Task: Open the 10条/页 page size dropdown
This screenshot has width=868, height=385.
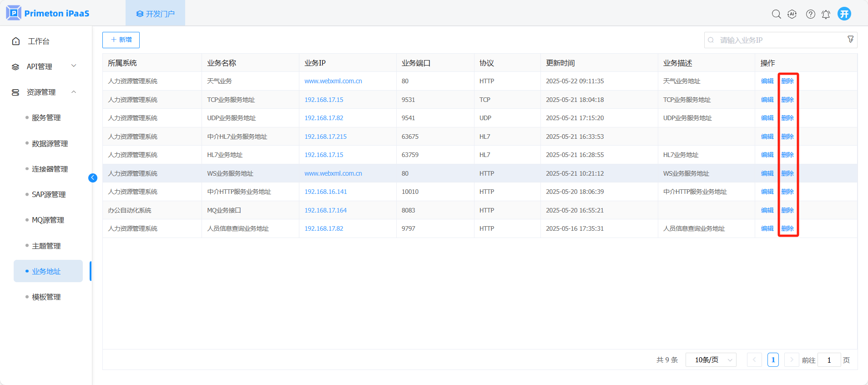Action: 711,360
